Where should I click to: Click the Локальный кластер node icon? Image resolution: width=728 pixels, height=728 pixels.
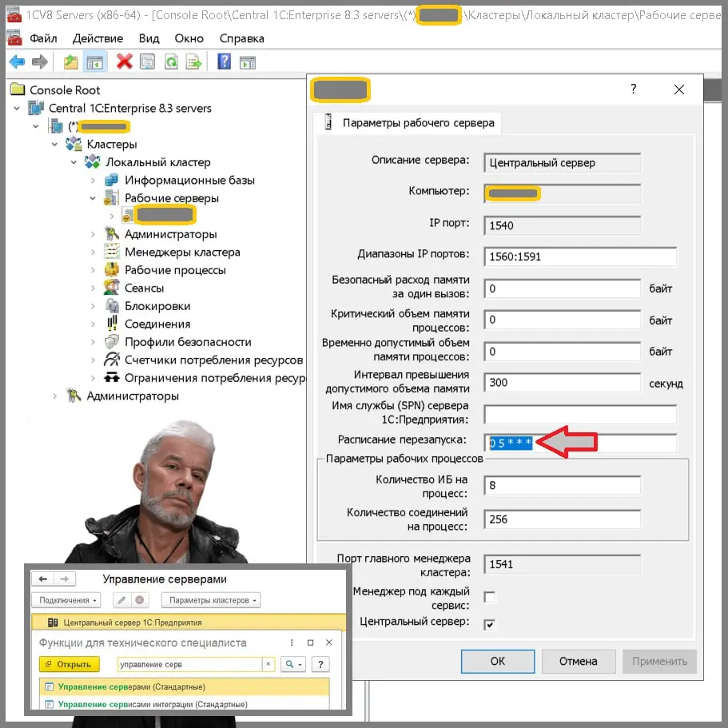click(x=92, y=162)
